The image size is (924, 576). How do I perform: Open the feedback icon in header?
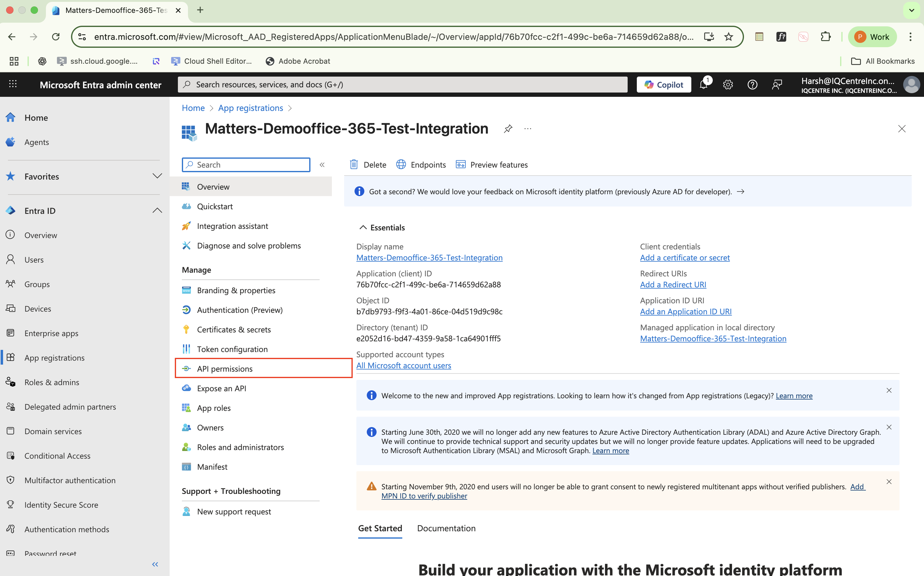tap(777, 85)
